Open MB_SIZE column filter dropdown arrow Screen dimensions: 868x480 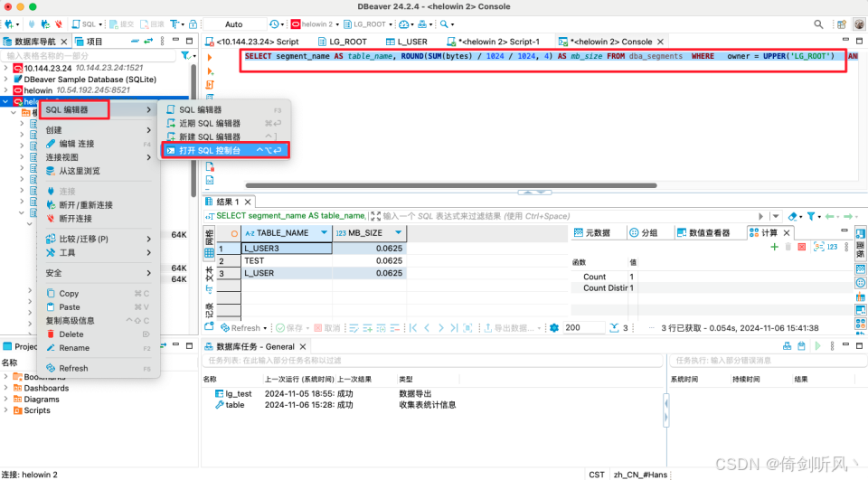point(398,233)
